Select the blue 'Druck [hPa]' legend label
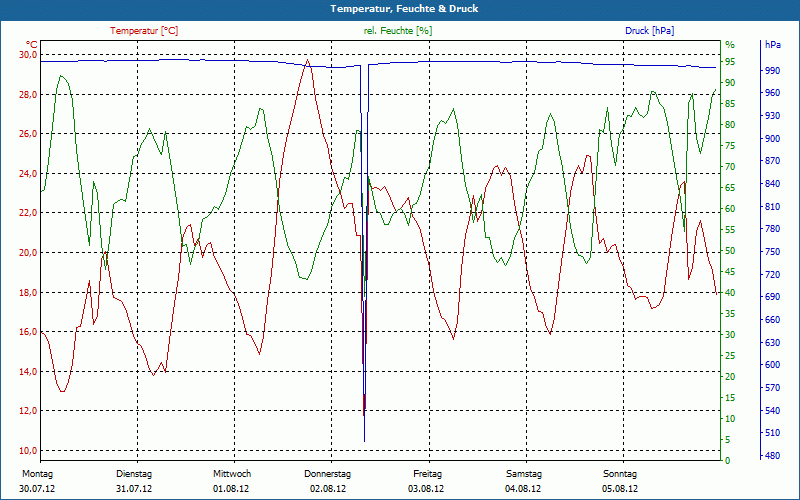The width and height of the screenshot is (800, 500). point(649,31)
